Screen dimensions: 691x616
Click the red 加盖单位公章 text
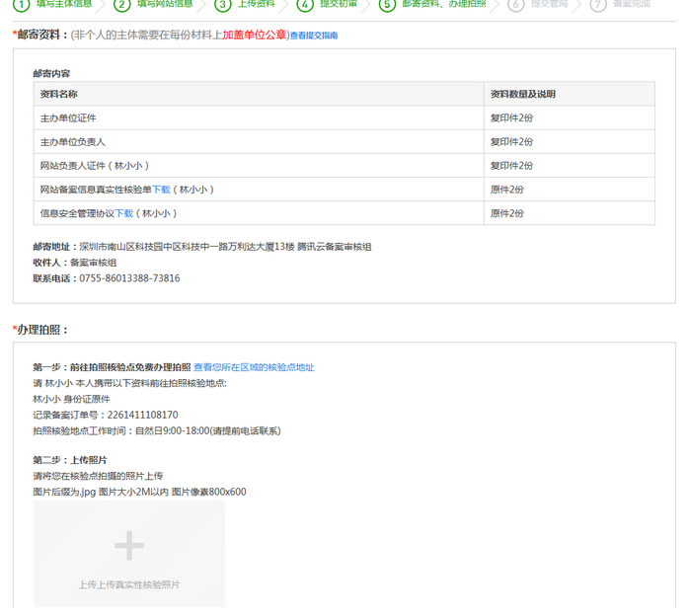[x=254, y=35]
